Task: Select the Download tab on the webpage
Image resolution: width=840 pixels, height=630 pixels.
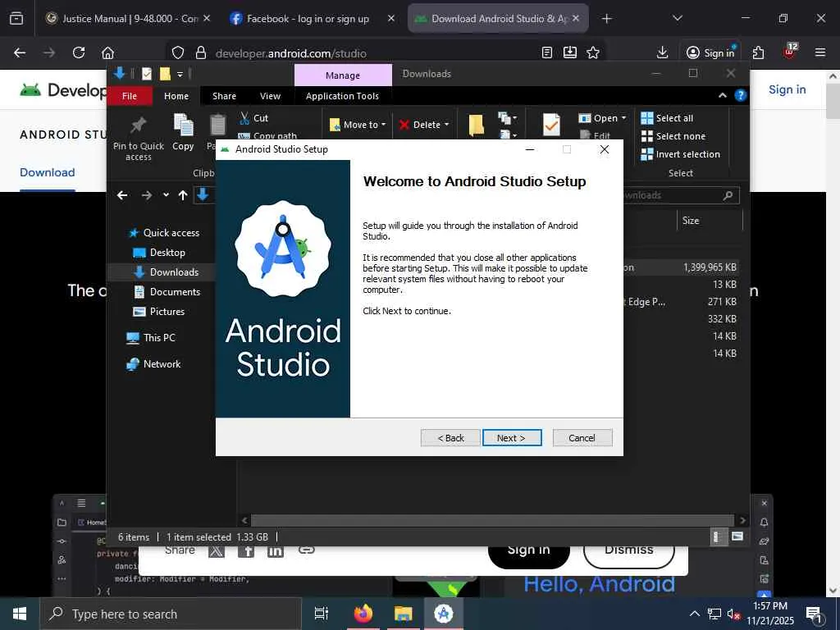Action: [47, 172]
